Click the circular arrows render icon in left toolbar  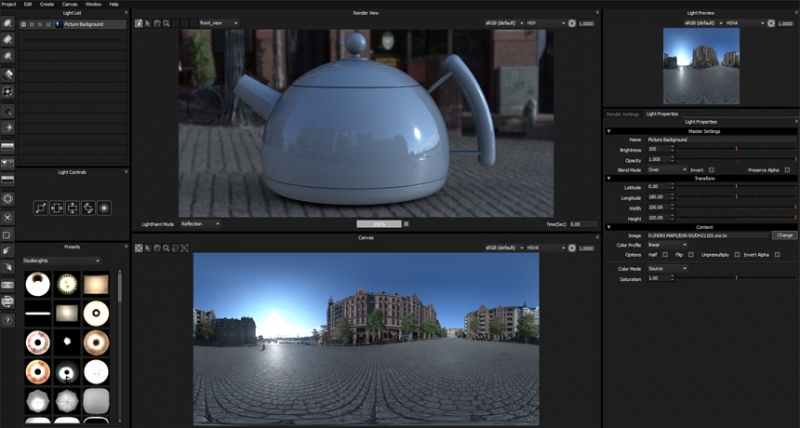point(8,302)
